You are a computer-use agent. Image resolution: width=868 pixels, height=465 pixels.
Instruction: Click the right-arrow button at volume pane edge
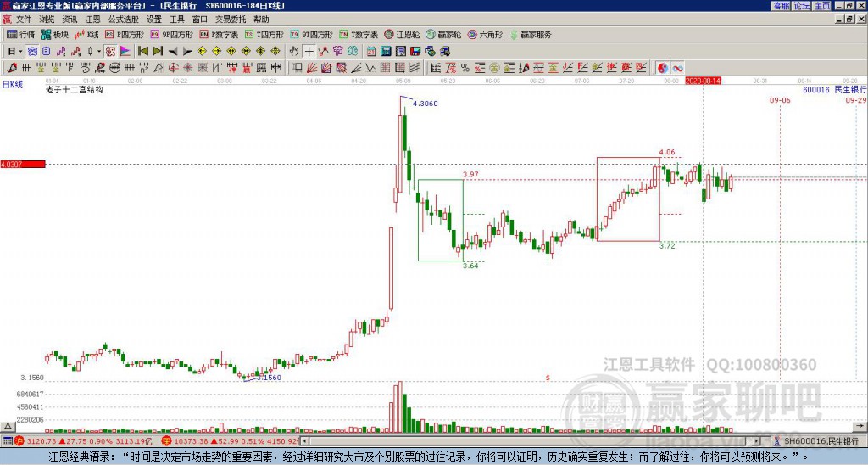[x=860, y=426]
